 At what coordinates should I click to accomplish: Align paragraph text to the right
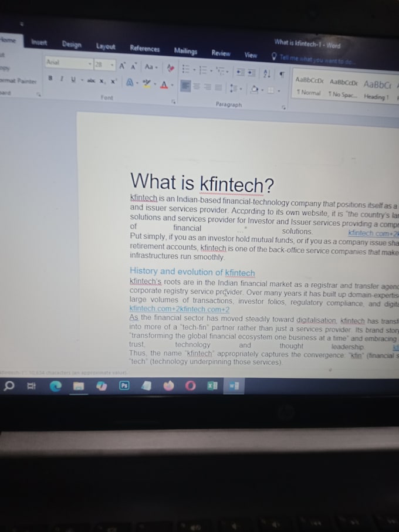pos(208,87)
